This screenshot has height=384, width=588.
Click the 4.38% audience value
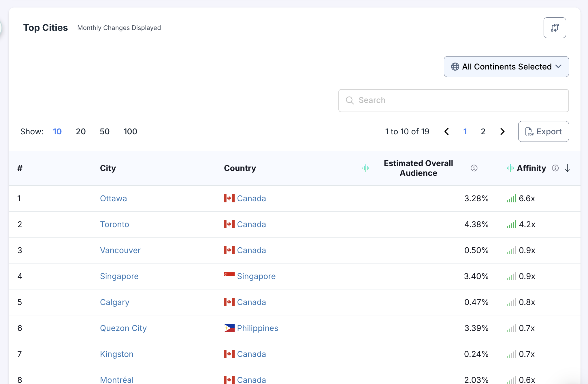pyautogui.click(x=476, y=224)
